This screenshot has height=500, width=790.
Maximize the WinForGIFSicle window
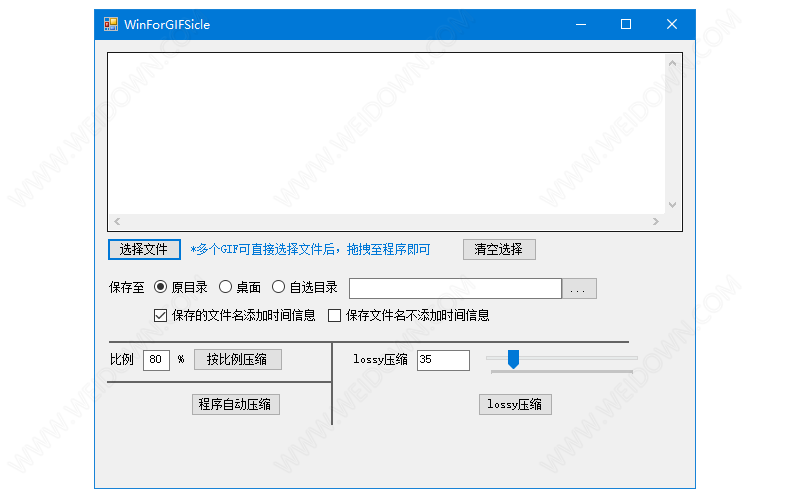coord(626,24)
